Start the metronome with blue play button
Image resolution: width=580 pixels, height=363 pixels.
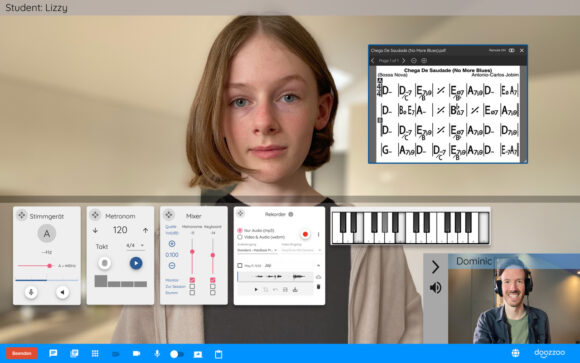[x=136, y=263]
